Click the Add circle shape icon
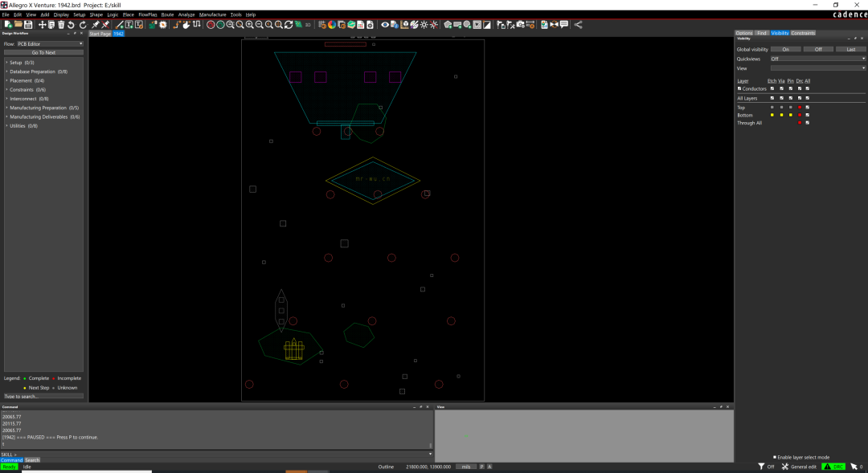This screenshot has height=473, width=868. (467, 24)
